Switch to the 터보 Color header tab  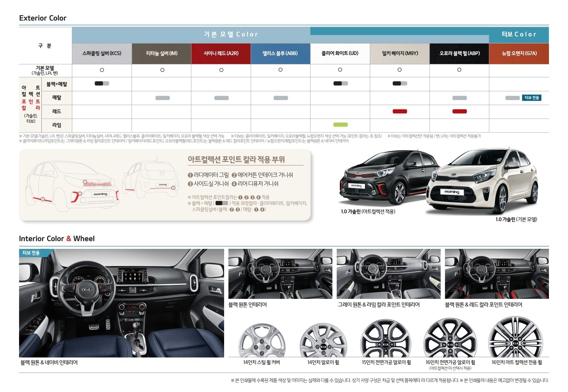point(519,35)
